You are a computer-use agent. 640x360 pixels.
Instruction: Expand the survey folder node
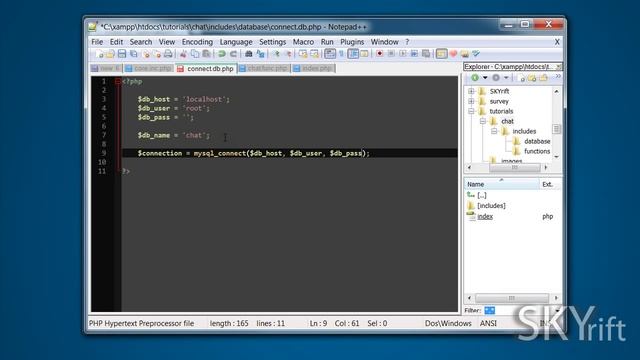pyautogui.click(x=471, y=101)
